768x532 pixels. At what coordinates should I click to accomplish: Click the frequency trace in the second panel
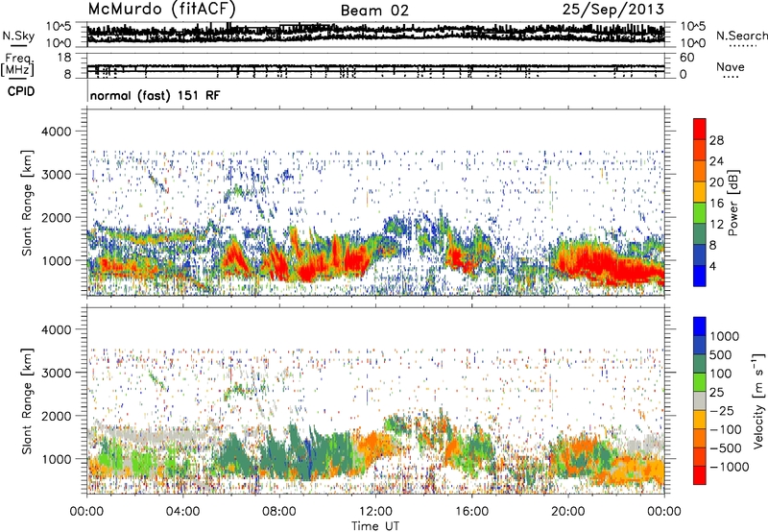(375, 66)
